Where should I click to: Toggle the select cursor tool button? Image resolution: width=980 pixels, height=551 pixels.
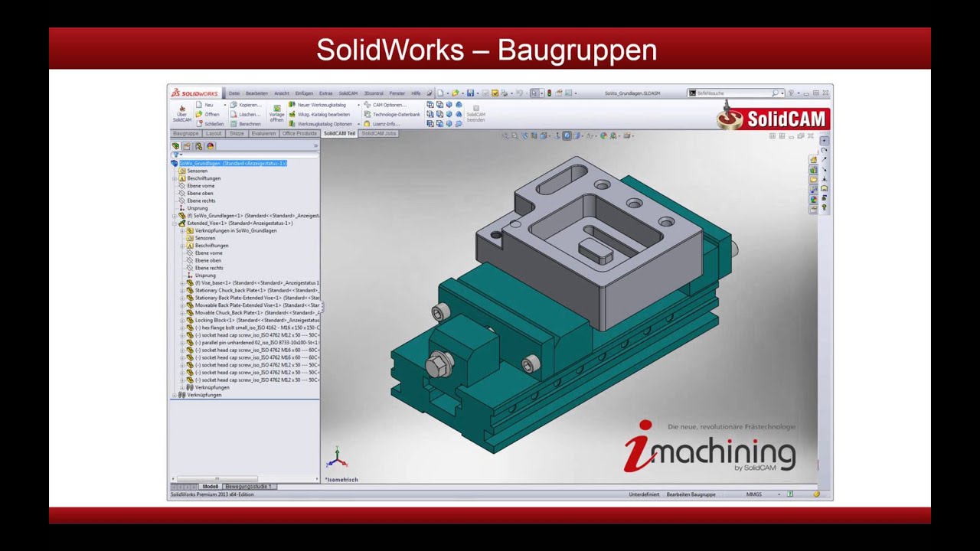(x=534, y=93)
